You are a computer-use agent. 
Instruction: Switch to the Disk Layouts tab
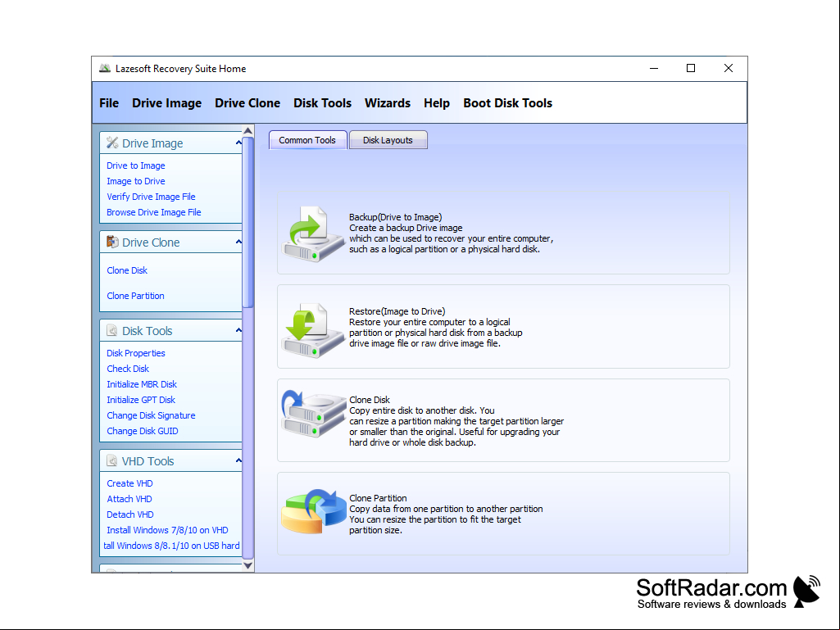coord(388,140)
